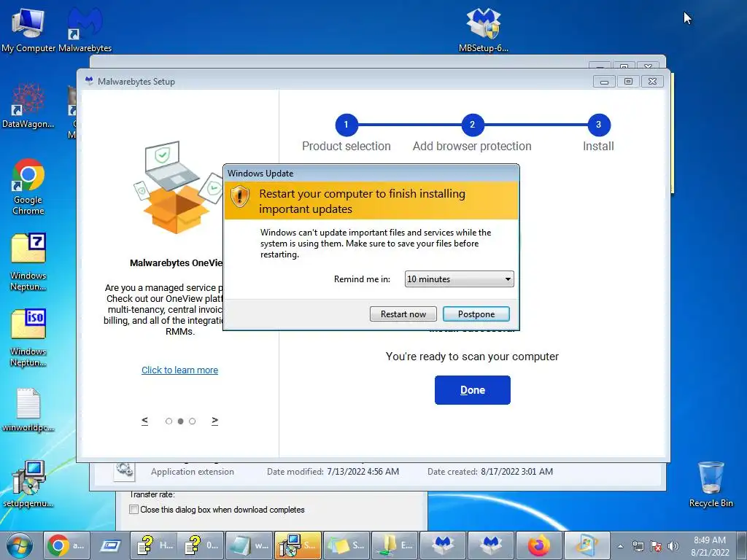Open Windows Neptune 7z archive icon
747x560 pixels.
coord(28,262)
